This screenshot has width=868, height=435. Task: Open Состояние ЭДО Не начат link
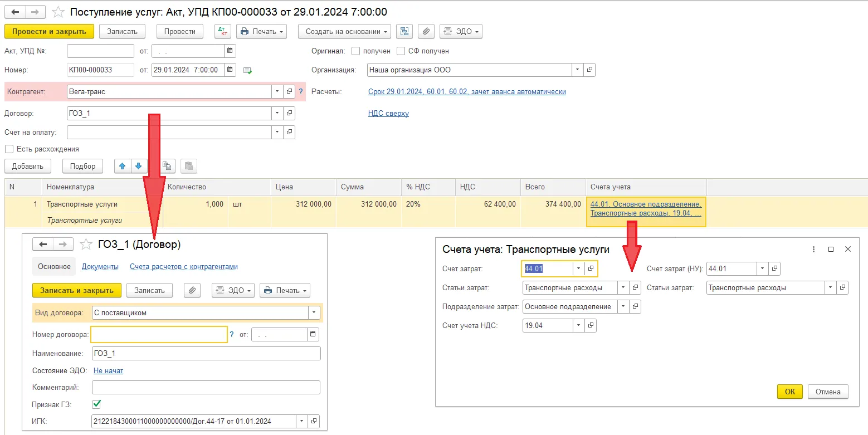point(108,371)
